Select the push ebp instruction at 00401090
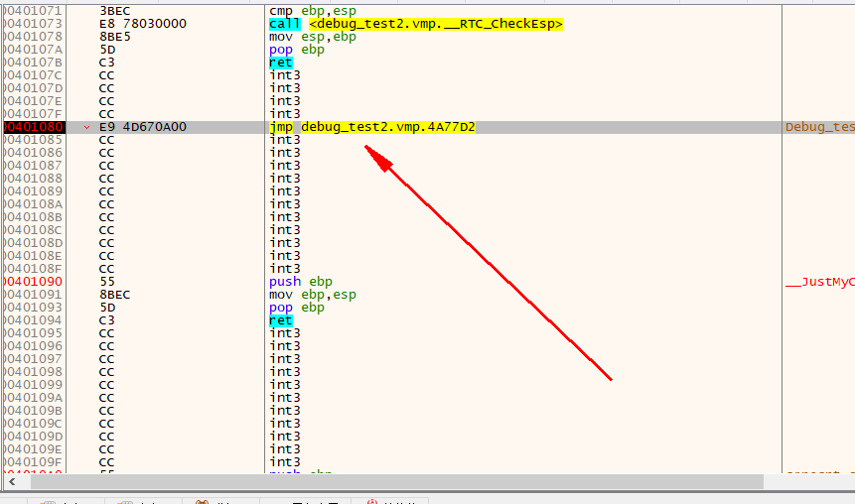Viewport: 855px width, 504px height. [x=301, y=282]
